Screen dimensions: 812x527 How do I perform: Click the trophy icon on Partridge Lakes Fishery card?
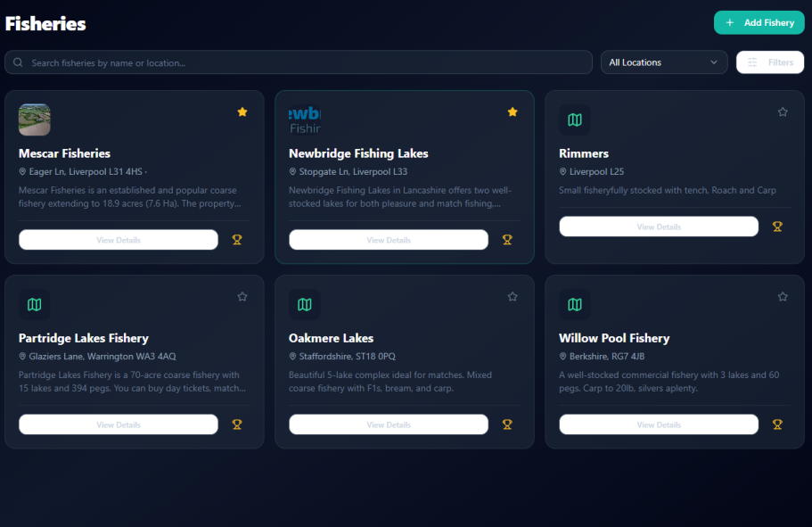[237, 424]
